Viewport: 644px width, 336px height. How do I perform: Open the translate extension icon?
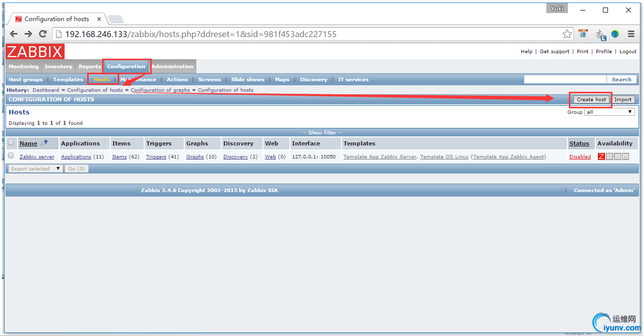point(583,34)
